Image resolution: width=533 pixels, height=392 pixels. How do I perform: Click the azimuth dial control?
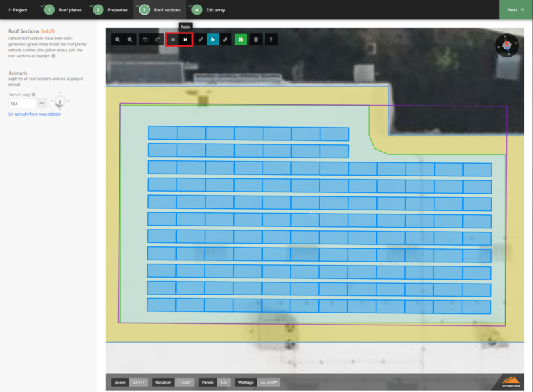pos(60,102)
